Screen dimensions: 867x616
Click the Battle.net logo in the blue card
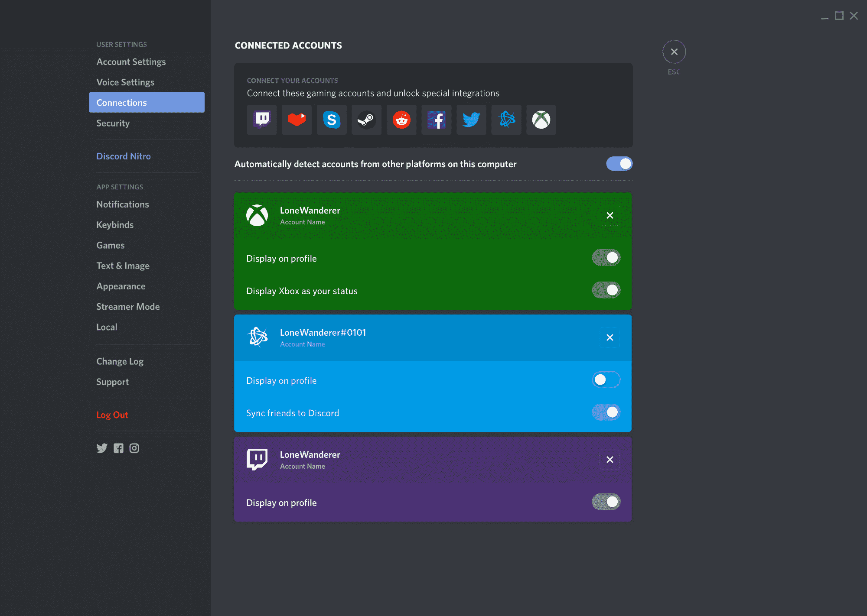tap(257, 337)
